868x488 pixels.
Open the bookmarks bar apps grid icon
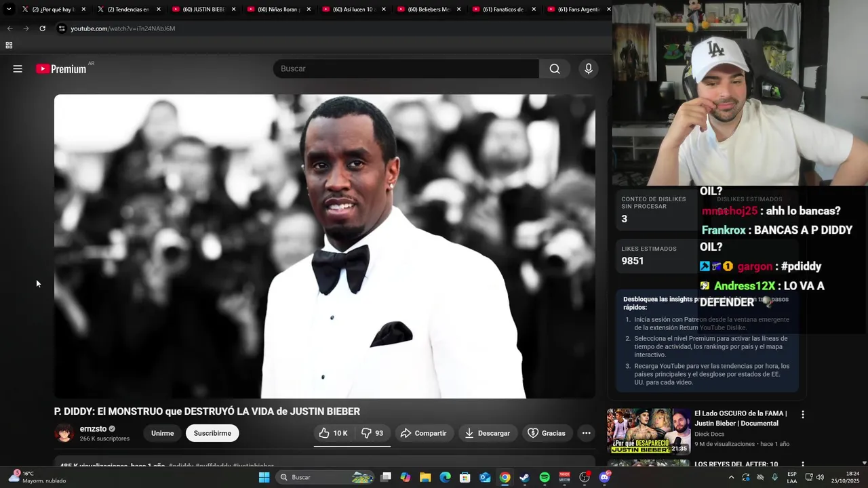pos(9,45)
